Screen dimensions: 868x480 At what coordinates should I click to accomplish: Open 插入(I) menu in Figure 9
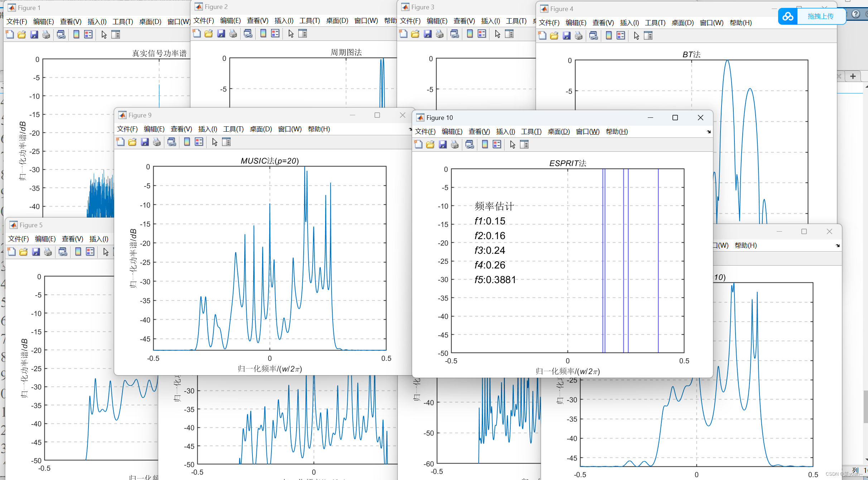coord(208,129)
